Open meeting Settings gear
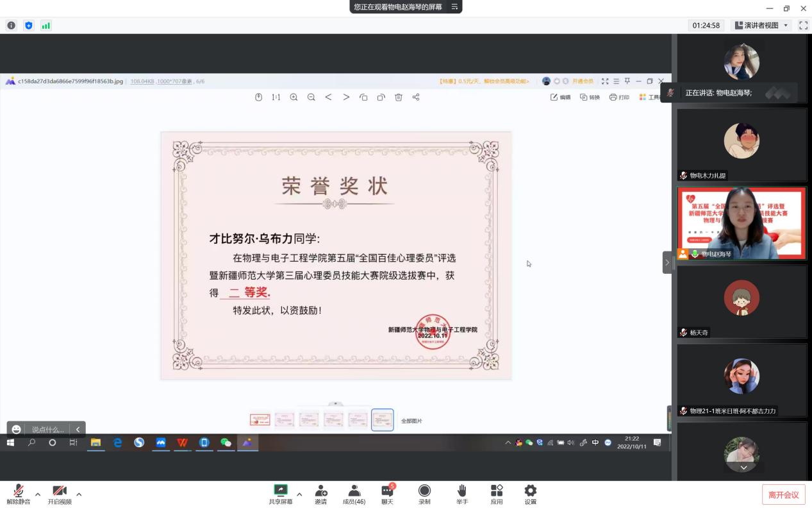The image size is (812, 508). [530, 491]
